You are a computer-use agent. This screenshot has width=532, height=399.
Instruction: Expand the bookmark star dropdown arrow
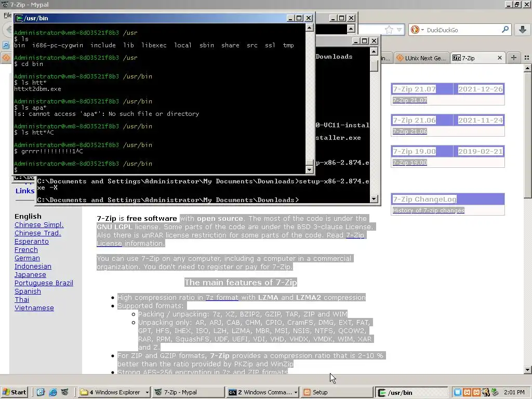(x=399, y=30)
